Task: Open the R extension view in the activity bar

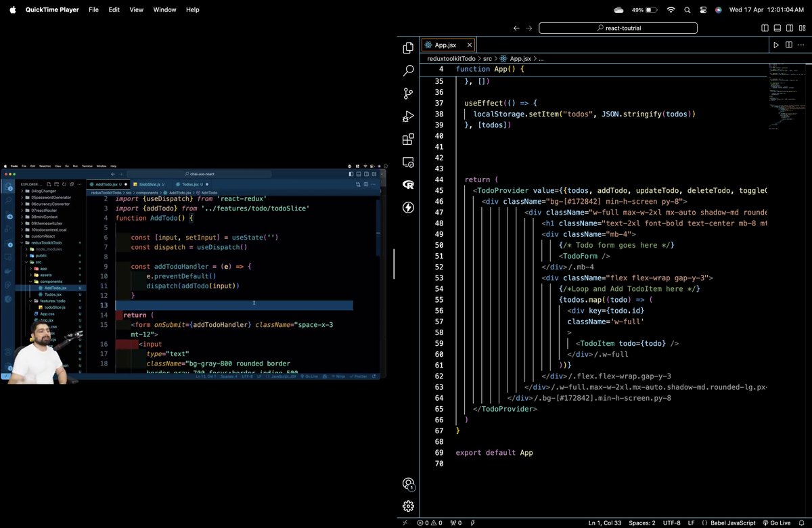Action: point(408,185)
